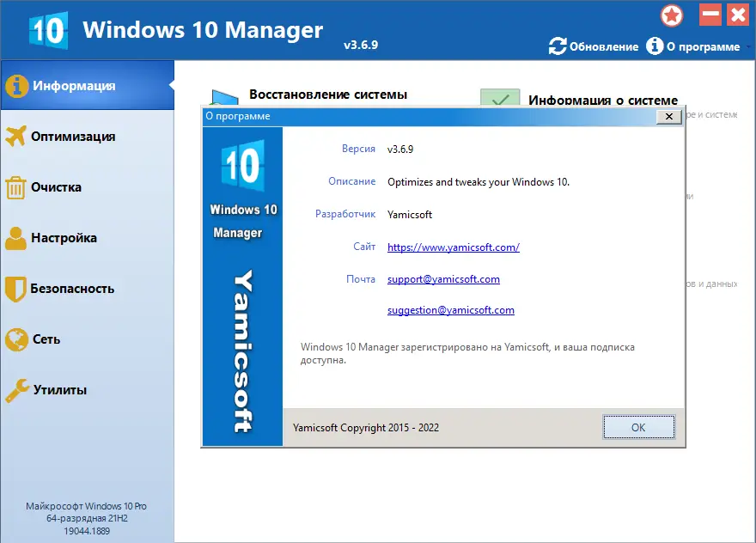Go to the Настройка section
The height and width of the screenshot is (543, 756).
click(88, 238)
